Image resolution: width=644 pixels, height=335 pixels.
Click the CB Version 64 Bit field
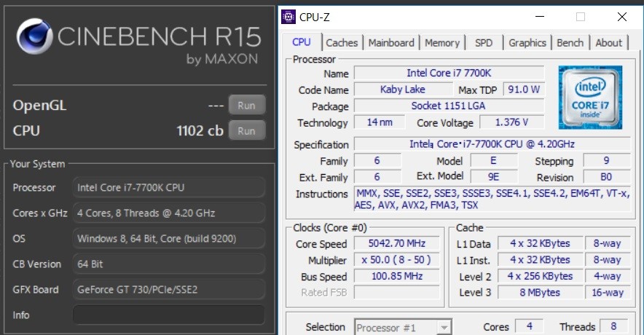pos(169,264)
